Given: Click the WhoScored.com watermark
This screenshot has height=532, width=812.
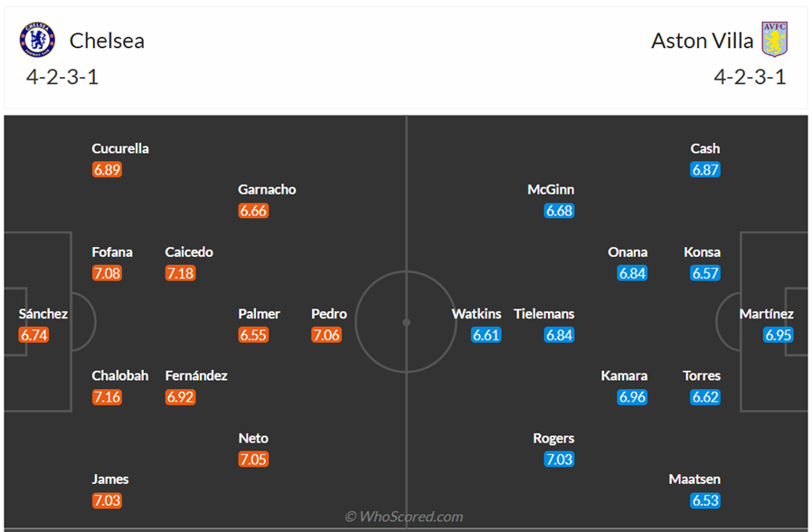Looking at the screenshot, I should coord(404,517).
